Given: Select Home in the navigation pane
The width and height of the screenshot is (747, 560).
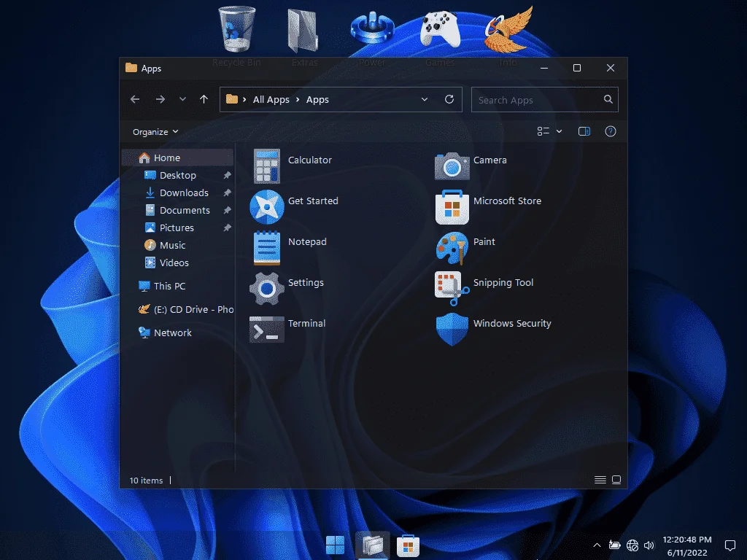Looking at the screenshot, I should point(177,157).
